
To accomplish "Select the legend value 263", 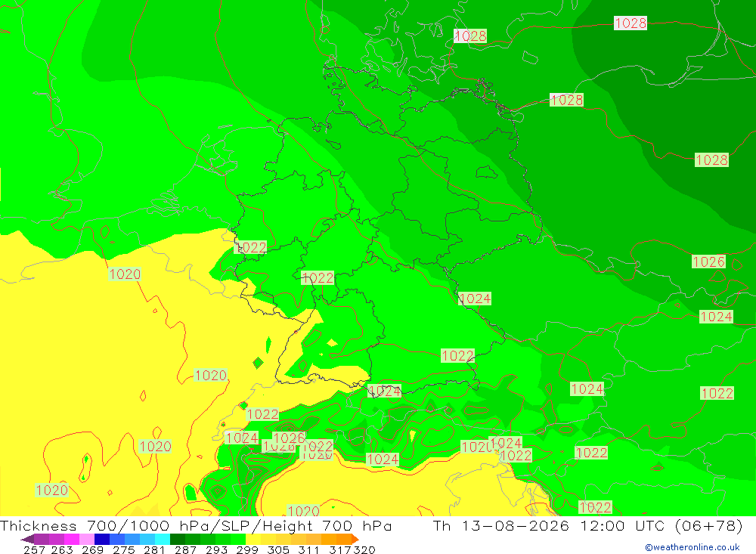I will click(x=61, y=549).
